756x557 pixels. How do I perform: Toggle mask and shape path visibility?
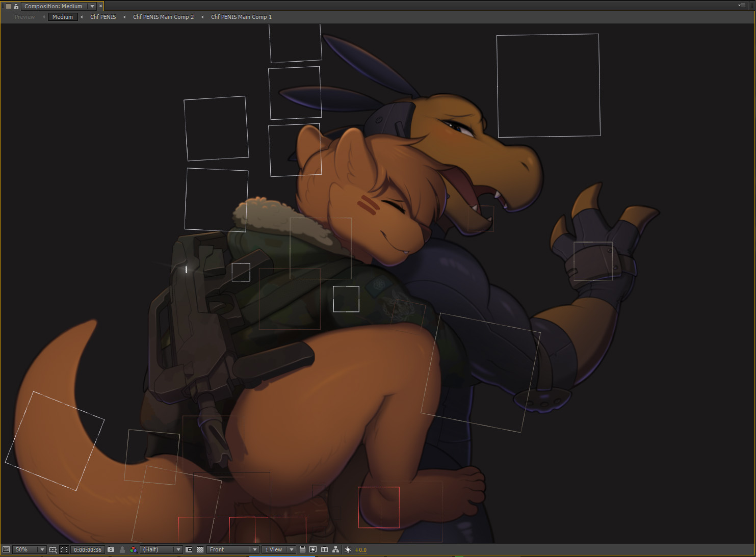coord(64,549)
